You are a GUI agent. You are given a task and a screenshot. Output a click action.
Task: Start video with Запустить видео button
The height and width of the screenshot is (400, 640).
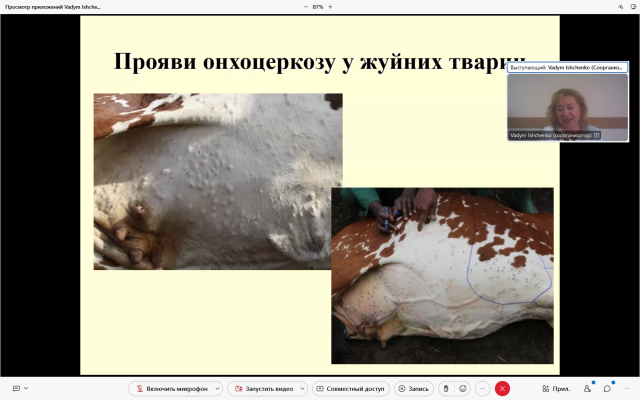tap(264, 389)
